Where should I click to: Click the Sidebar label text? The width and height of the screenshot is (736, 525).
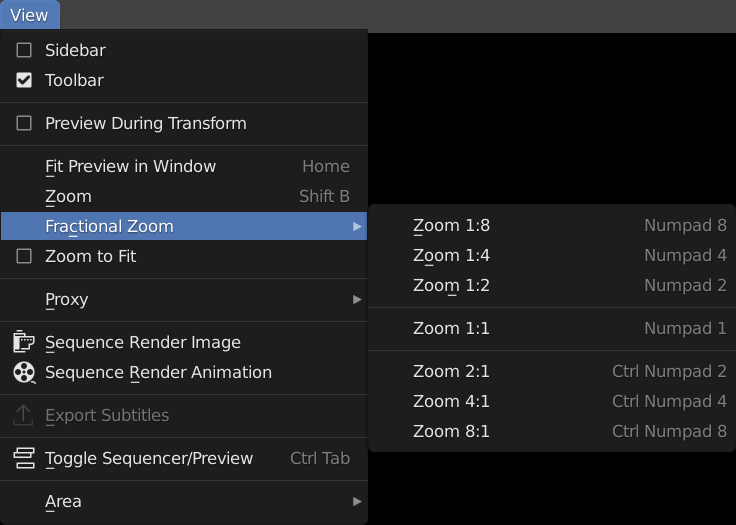click(x=75, y=50)
